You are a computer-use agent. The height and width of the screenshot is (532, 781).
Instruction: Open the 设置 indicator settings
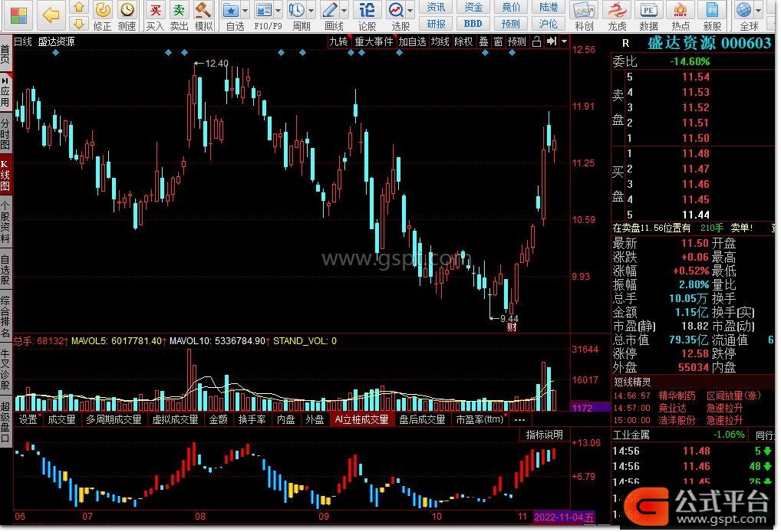point(28,419)
